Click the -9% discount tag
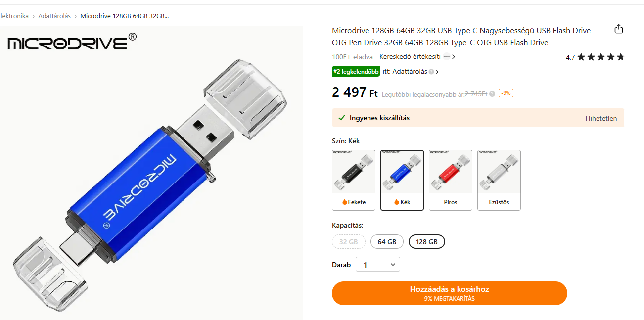 pos(506,93)
